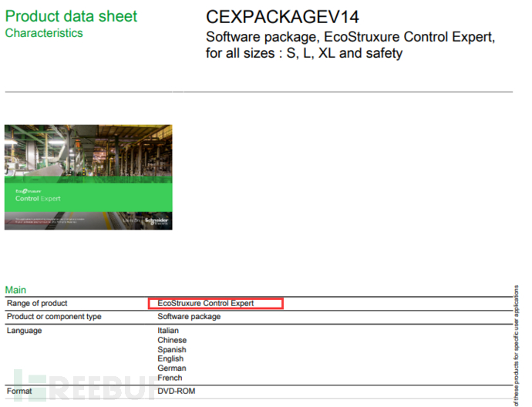Click the Schneider Electric logo in the product image
The image size is (532, 407).
click(x=157, y=221)
